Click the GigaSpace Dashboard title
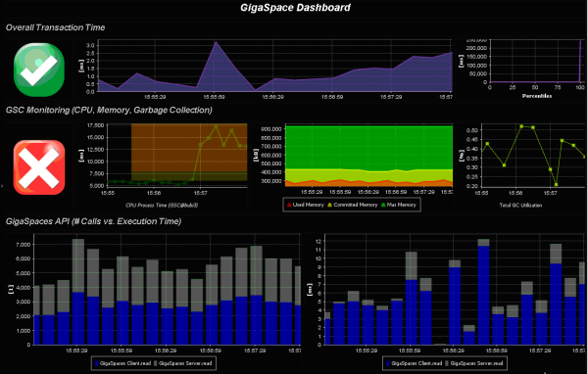Viewport: 588px width, 374px height. (x=296, y=7)
